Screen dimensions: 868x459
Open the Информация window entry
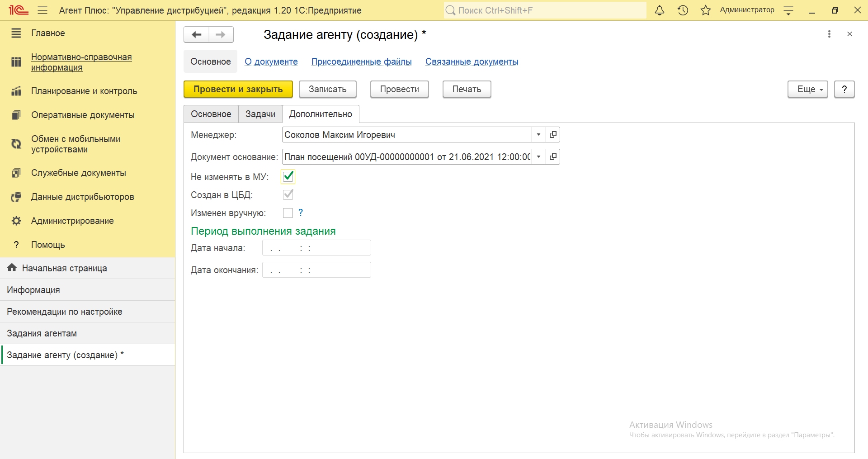click(x=88, y=290)
